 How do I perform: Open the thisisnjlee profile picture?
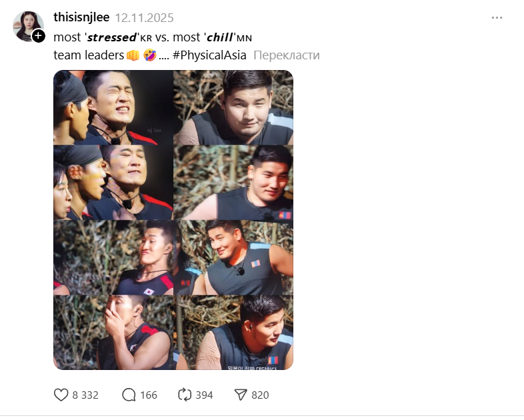tap(27, 25)
